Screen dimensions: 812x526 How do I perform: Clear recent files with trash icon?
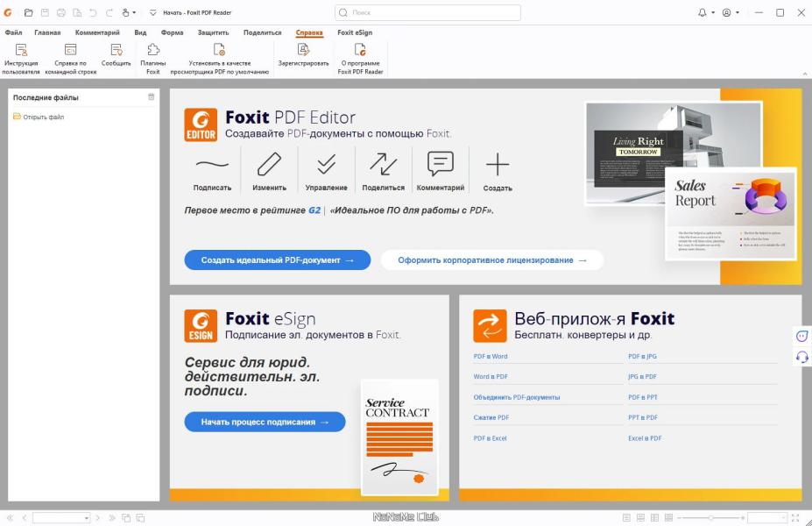click(x=152, y=97)
